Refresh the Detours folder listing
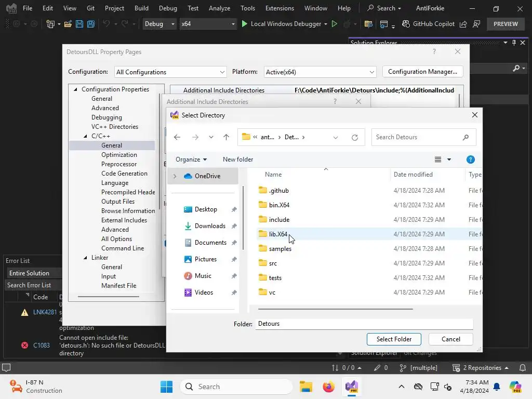Image resolution: width=532 pixels, height=399 pixels. (x=354, y=137)
